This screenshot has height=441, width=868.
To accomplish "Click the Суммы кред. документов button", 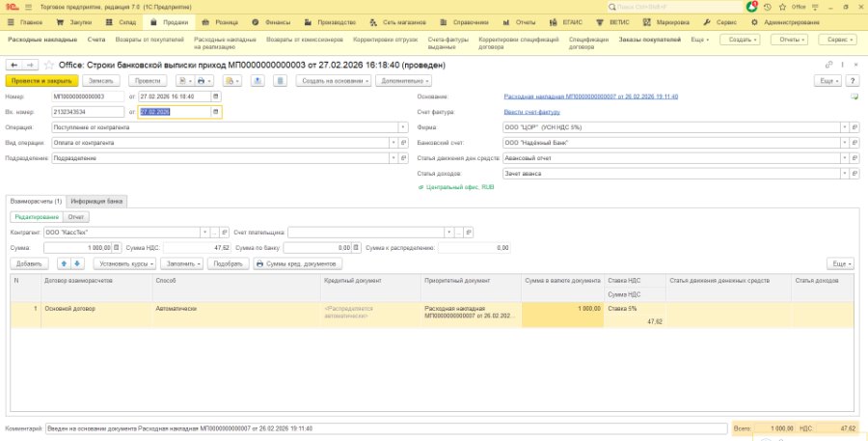I will pos(297,263).
